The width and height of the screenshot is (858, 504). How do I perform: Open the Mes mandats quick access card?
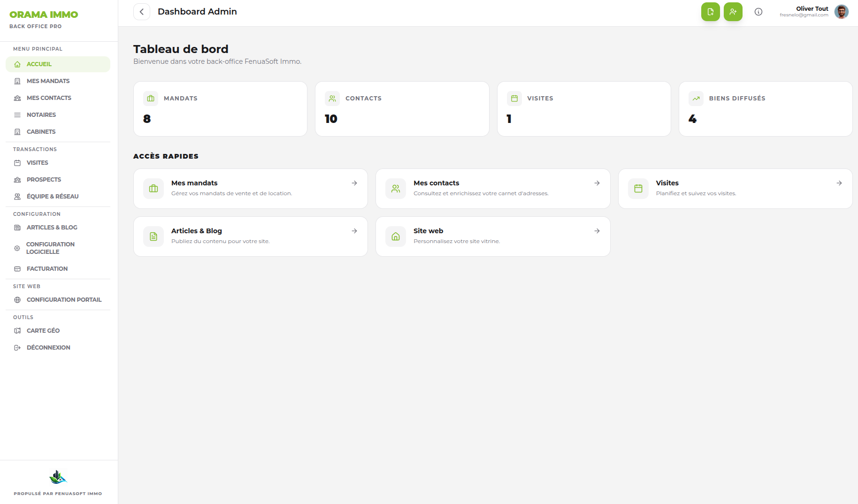[x=251, y=189]
